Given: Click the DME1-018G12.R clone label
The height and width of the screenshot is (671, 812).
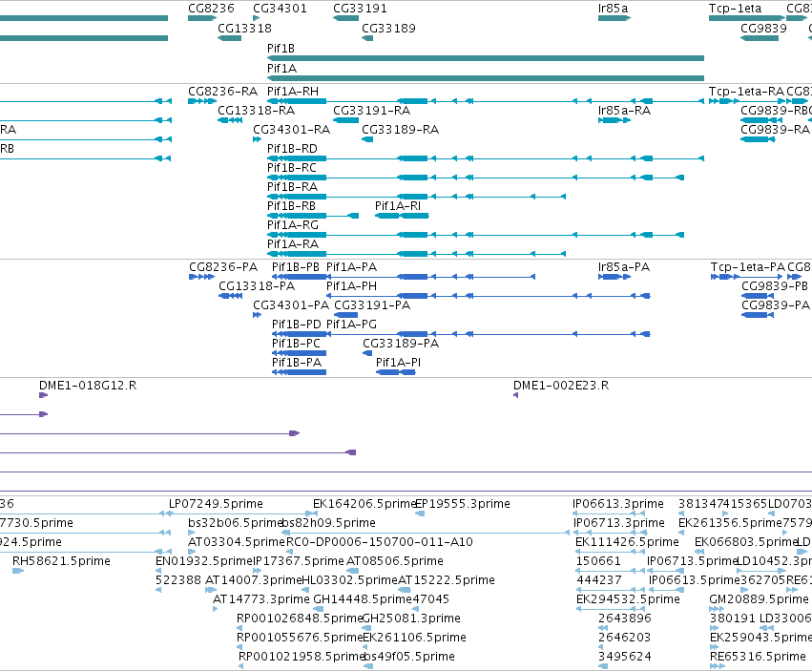Looking at the screenshot, I should [x=88, y=386].
